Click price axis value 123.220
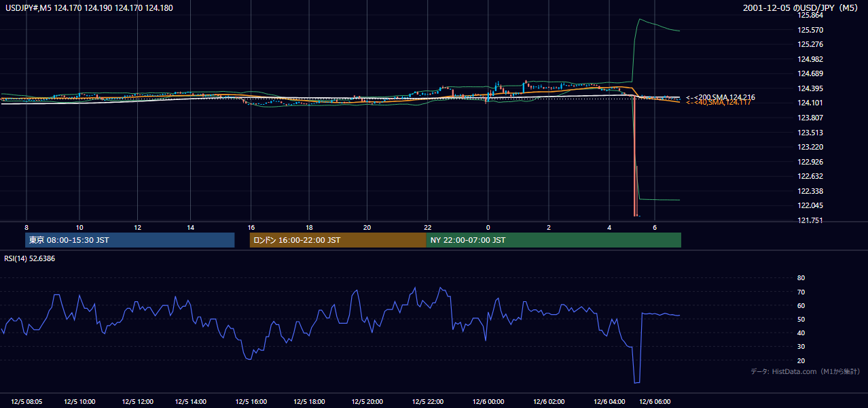Viewport: 868px width, 408px height. [810, 147]
